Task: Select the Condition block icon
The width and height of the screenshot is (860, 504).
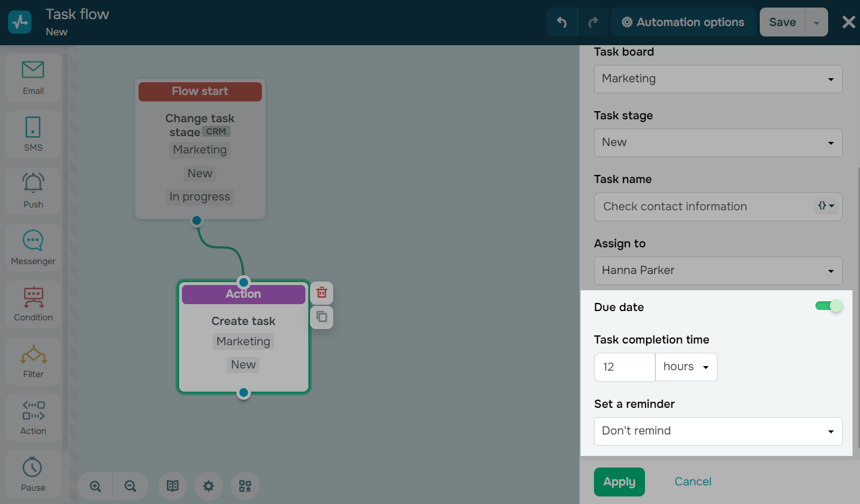Action: click(33, 304)
